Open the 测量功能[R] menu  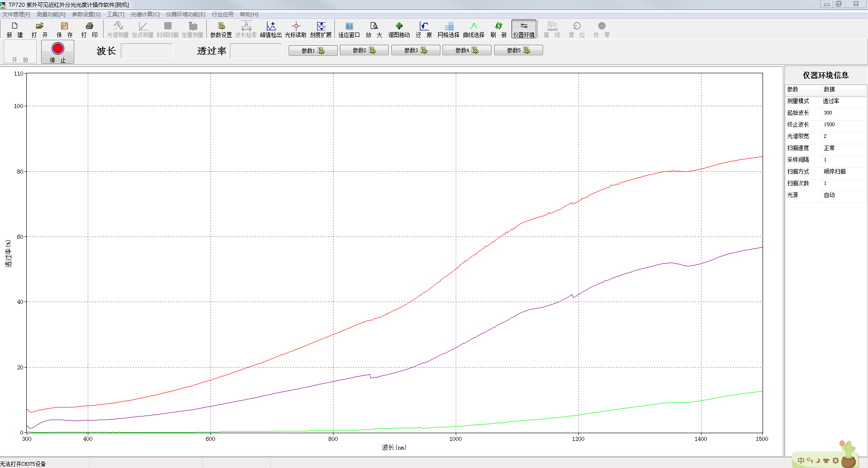51,14
